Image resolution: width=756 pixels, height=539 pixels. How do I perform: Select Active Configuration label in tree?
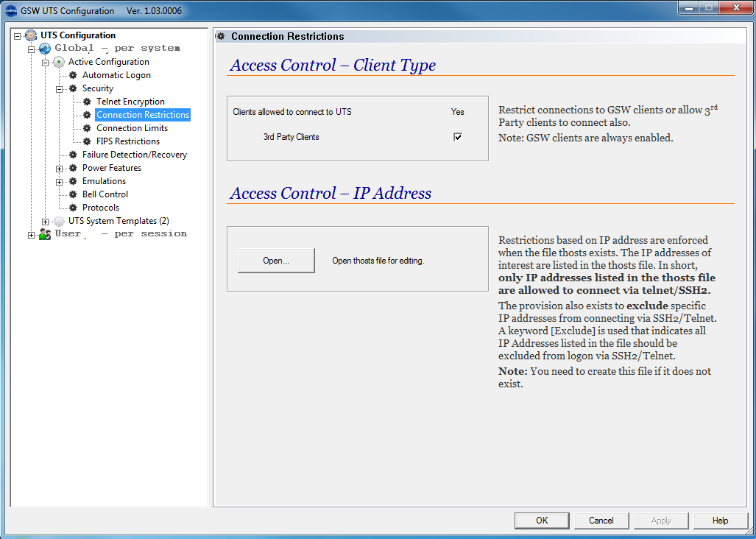click(x=108, y=62)
